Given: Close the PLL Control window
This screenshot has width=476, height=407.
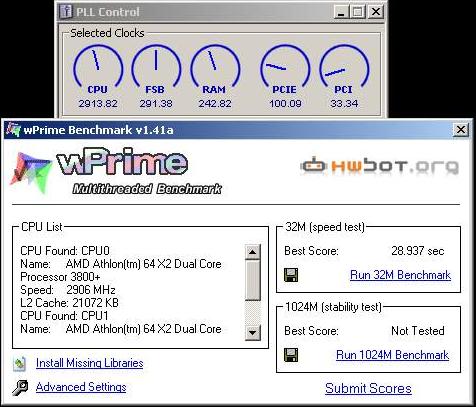Looking at the screenshot, I should 376,12.
